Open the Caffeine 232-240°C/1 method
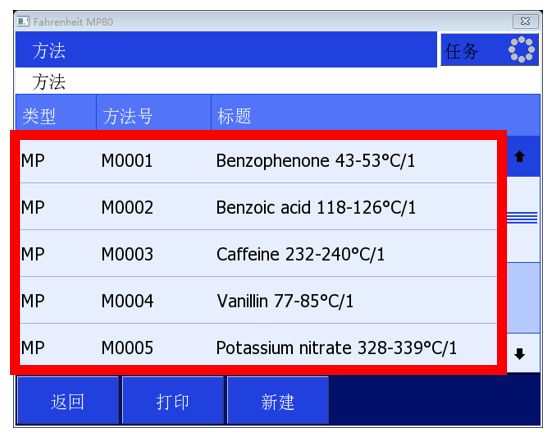 [258, 253]
